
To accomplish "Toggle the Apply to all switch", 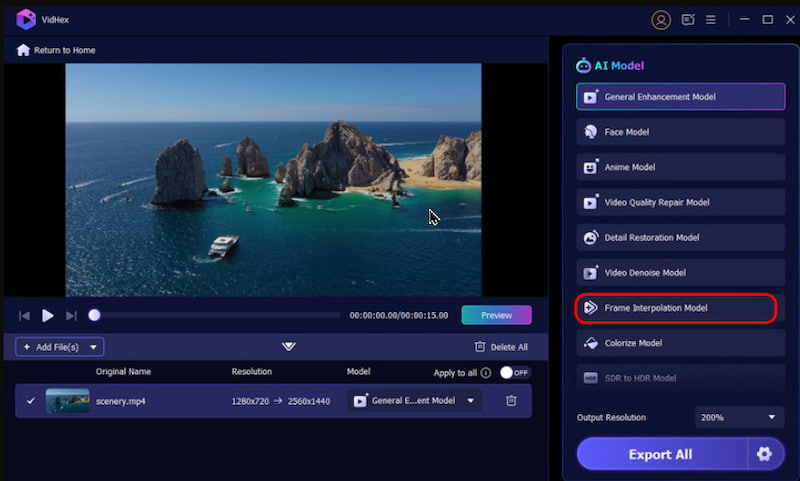I will pyautogui.click(x=514, y=373).
